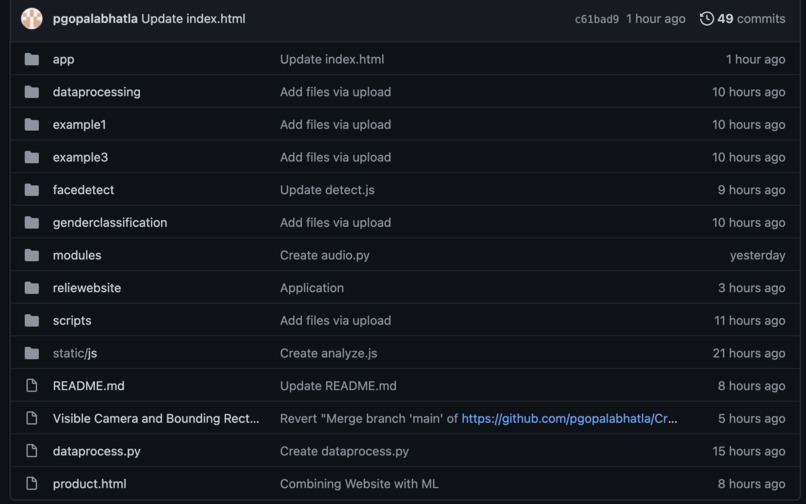Screen dimensions: 806x504
Task: Click '21 hours ago' timestamp for static/js
Action: 748,353
